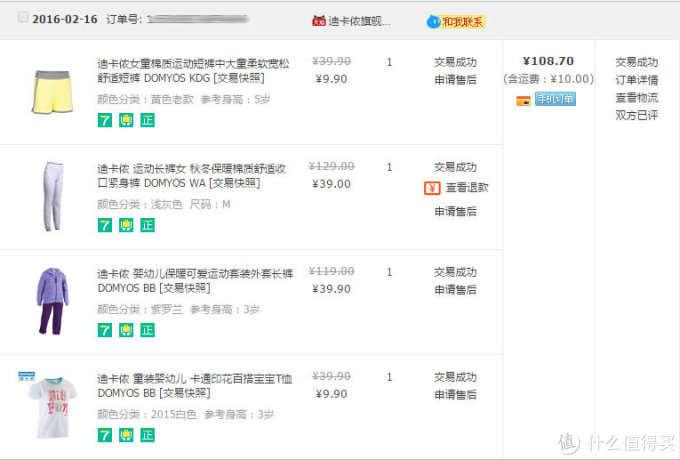Click shipping insurance icon under yellow shorts
Screen dimensions: 680x460
126,120
